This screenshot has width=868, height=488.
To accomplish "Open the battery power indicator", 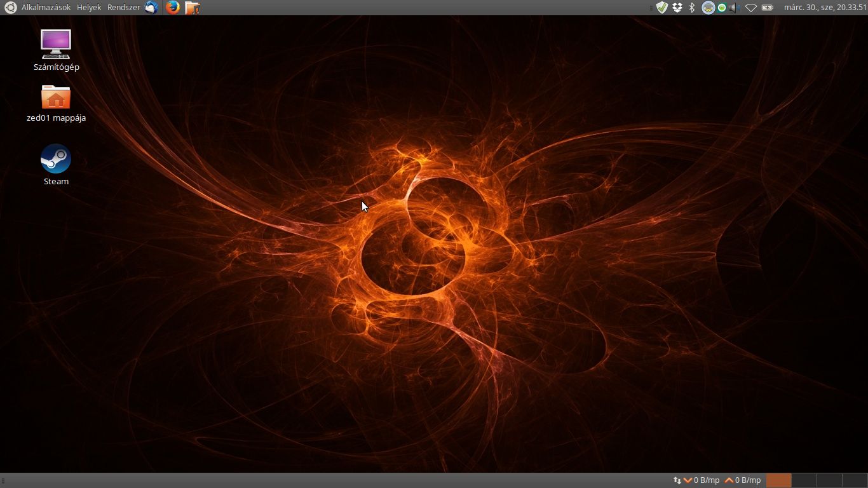I will tap(768, 8).
